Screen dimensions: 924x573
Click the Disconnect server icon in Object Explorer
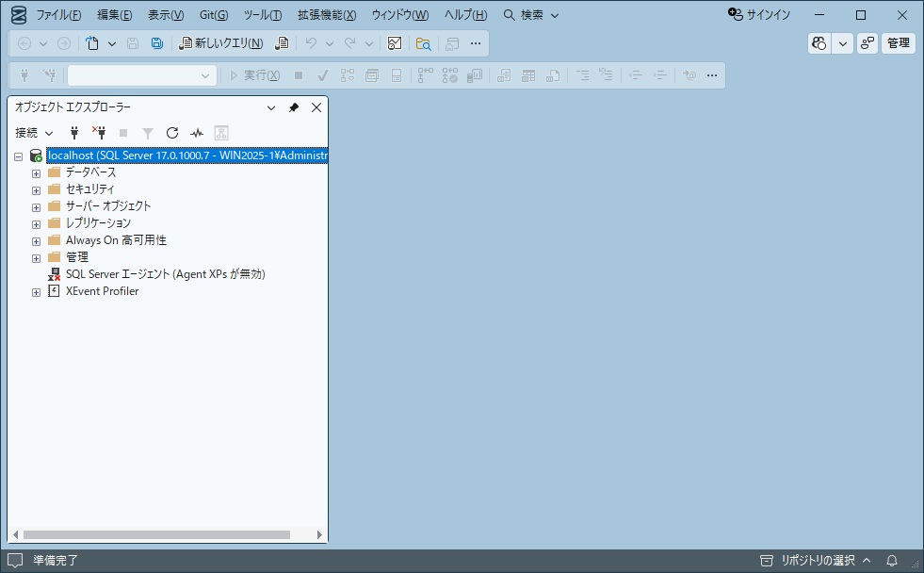pyautogui.click(x=100, y=133)
